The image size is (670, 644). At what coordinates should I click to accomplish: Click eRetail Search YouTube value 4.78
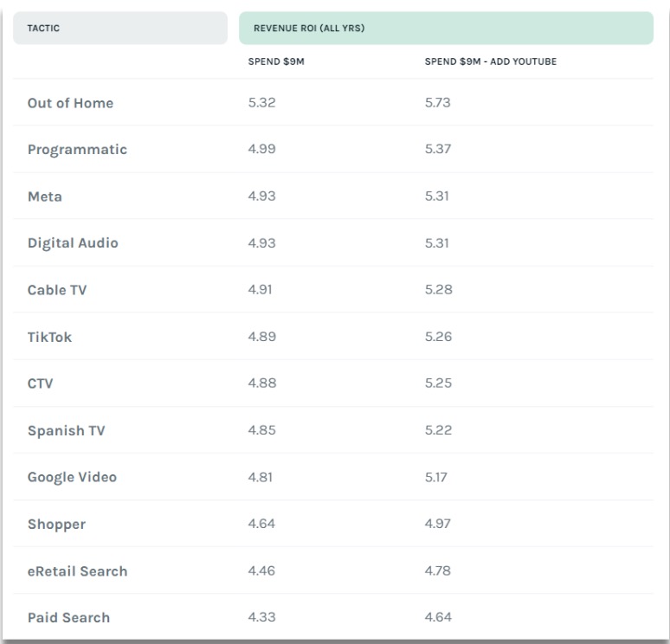(437, 570)
